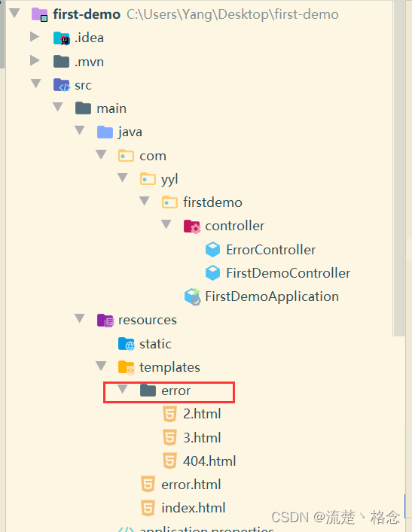Viewport: 412px width, 532px height.
Task: Click the static web folder icon
Action: pos(127,344)
